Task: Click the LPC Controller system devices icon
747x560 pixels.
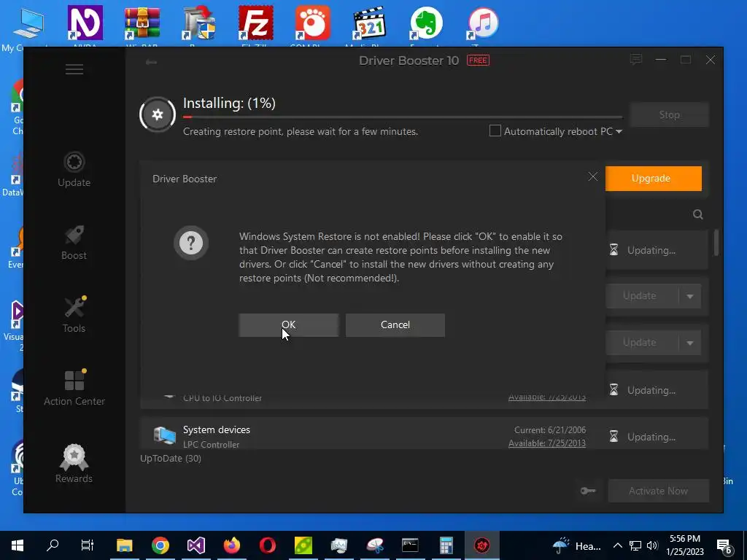Action: [x=164, y=436]
